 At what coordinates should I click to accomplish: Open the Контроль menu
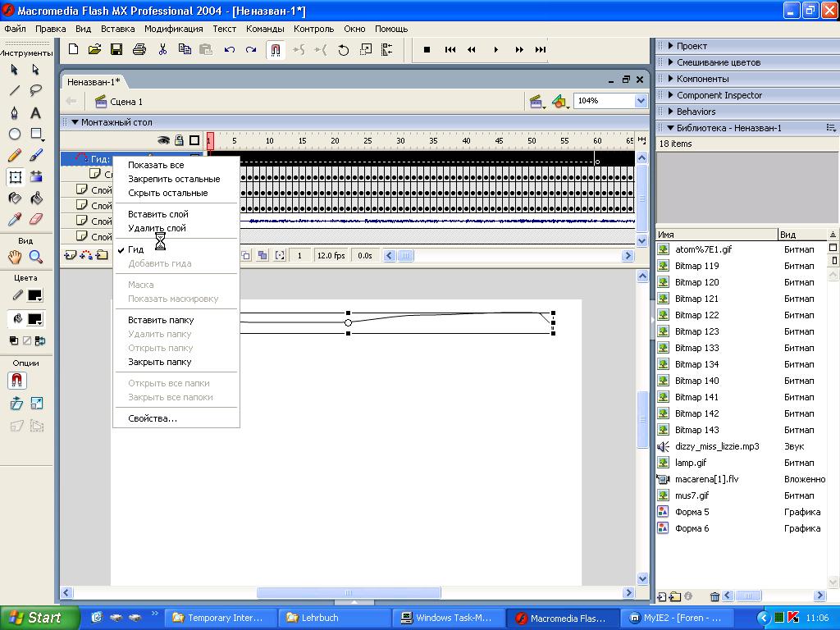pos(313,29)
